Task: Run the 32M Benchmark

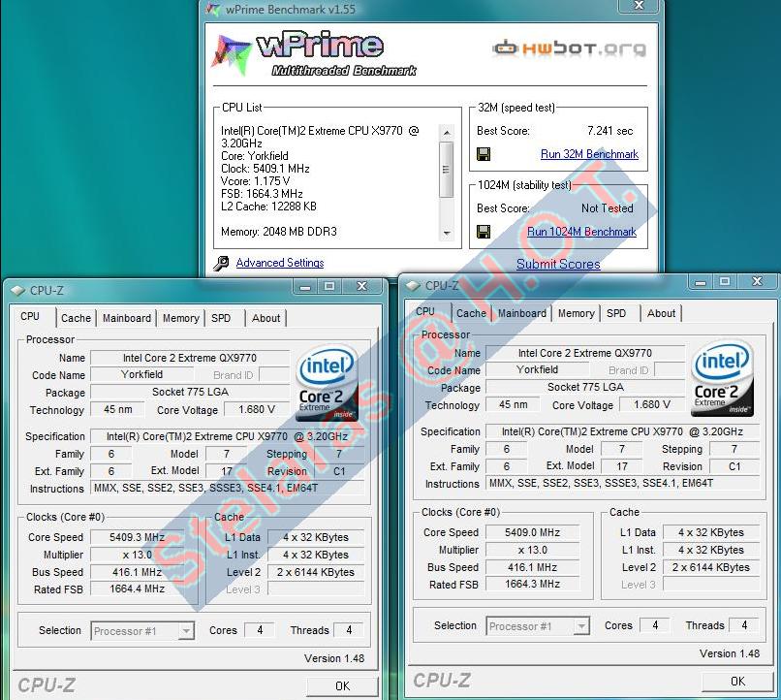Action: click(589, 154)
